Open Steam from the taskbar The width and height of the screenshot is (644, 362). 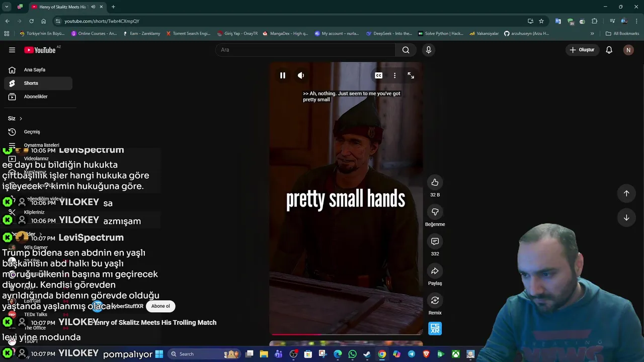pos(367,354)
